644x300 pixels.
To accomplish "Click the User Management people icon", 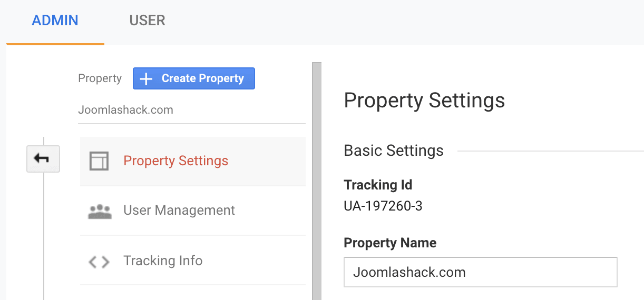I will click(x=100, y=211).
